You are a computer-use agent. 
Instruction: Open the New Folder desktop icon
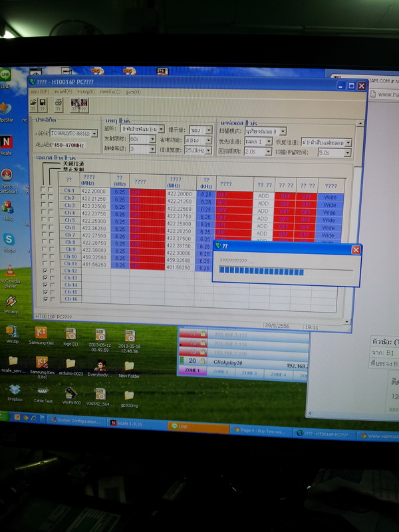tap(129, 369)
